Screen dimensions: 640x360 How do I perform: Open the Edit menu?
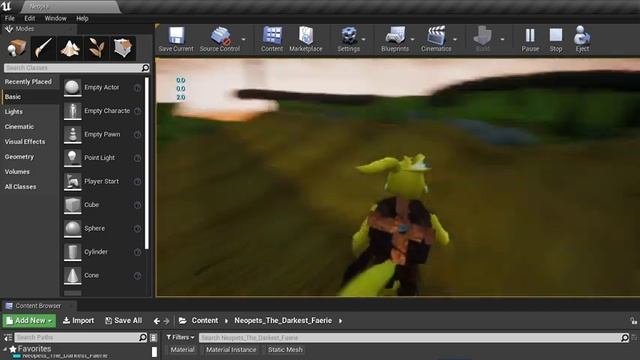tap(29, 18)
